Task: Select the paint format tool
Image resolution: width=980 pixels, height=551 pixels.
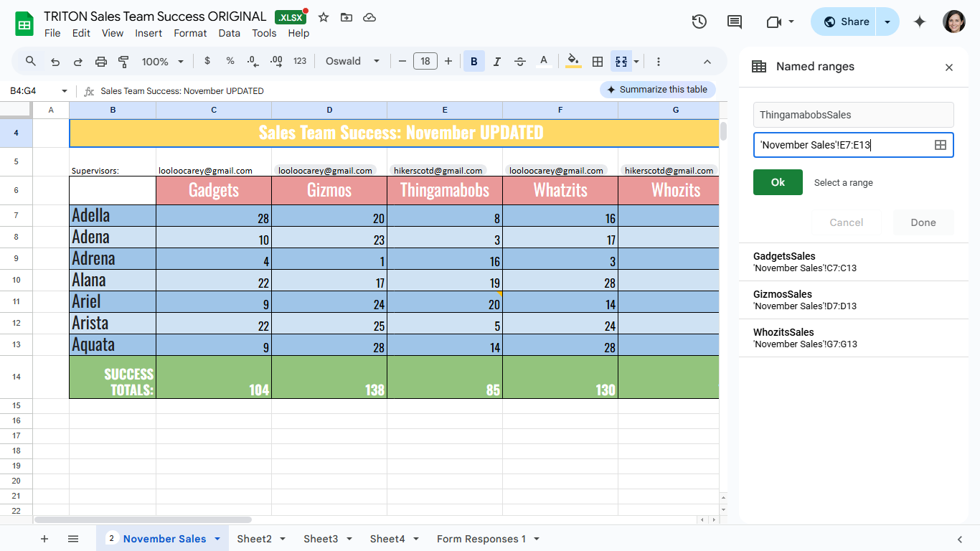Action: point(123,62)
